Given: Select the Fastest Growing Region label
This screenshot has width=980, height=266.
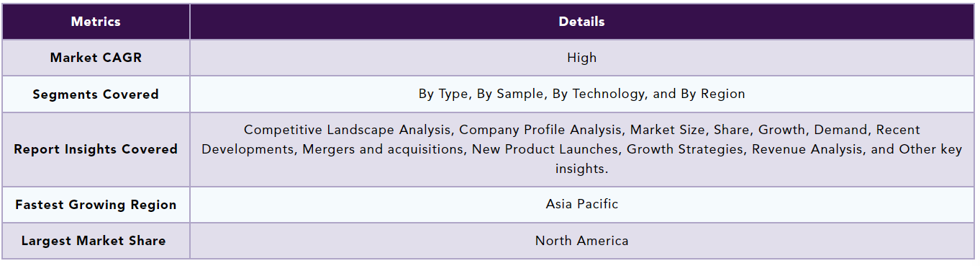Looking at the screenshot, I should pyautogui.click(x=96, y=205).
